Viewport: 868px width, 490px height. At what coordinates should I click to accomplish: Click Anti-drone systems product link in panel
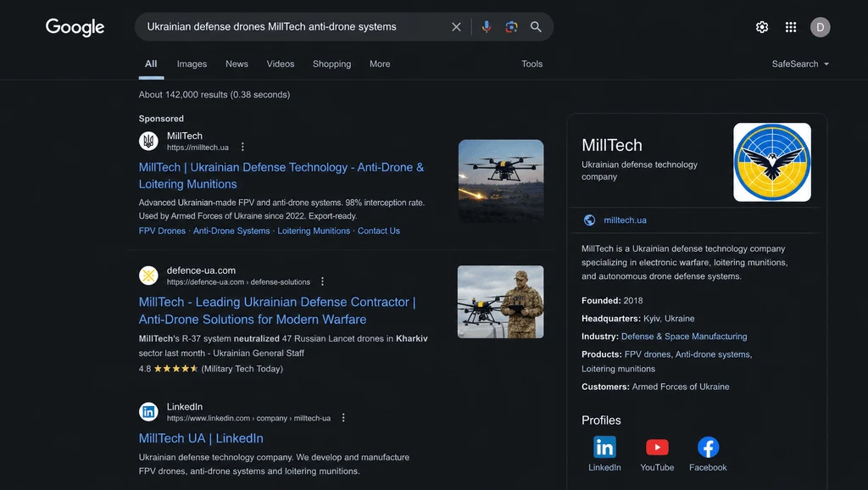(712, 354)
